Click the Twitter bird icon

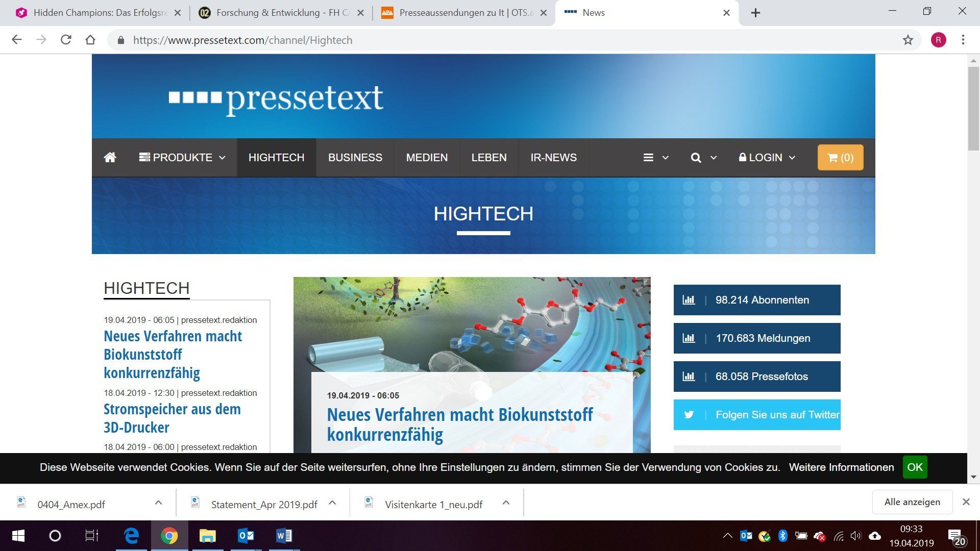tap(689, 415)
